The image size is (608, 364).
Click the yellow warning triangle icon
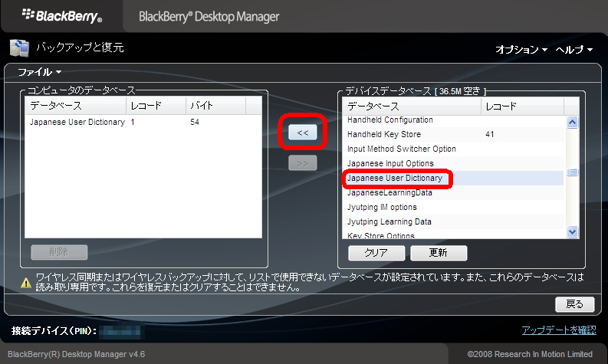26,283
